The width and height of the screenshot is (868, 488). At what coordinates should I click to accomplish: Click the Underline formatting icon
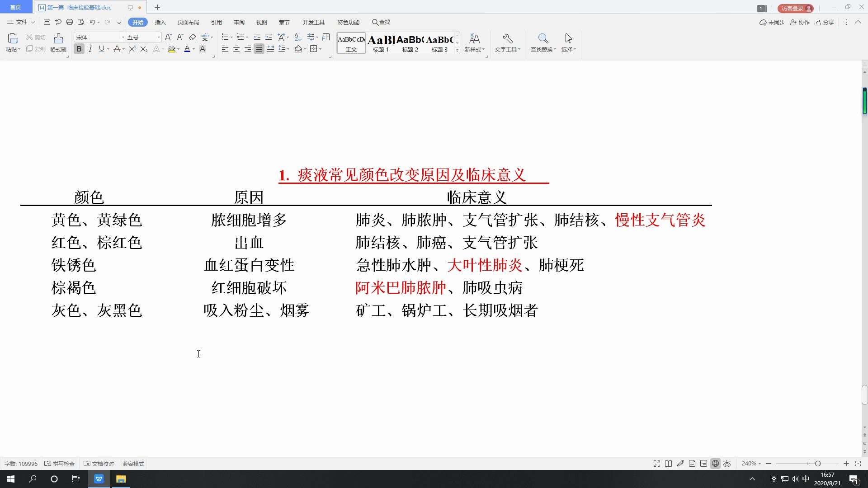pyautogui.click(x=101, y=49)
